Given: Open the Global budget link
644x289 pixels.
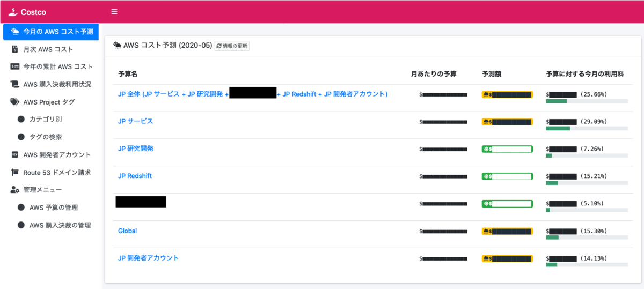Looking at the screenshot, I should coord(127,231).
